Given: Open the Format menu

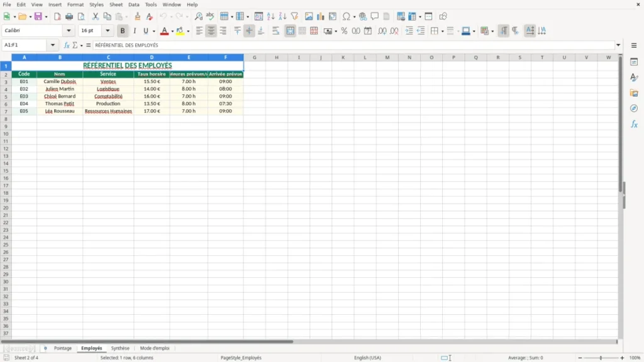Looking at the screenshot, I should point(75,4).
